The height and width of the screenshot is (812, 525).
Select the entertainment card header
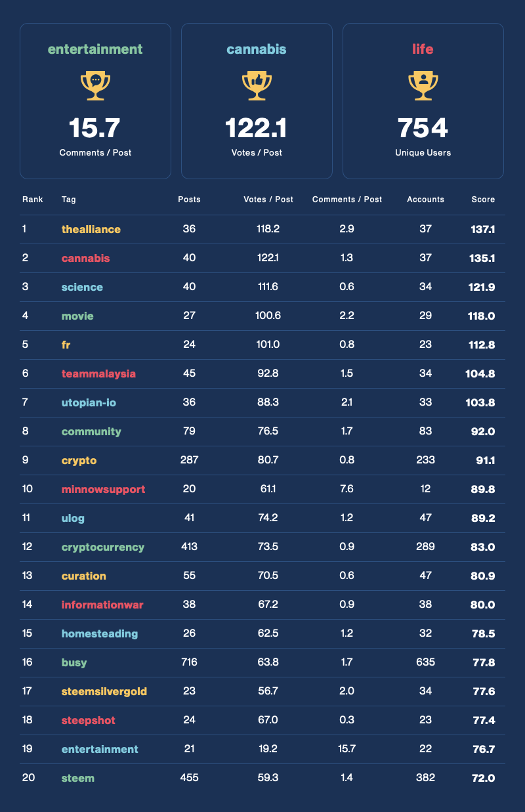[95, 49]
